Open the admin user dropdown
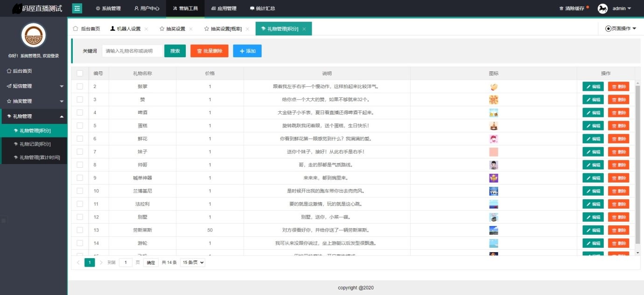This screenshot has height=295, width=644. 621,8
